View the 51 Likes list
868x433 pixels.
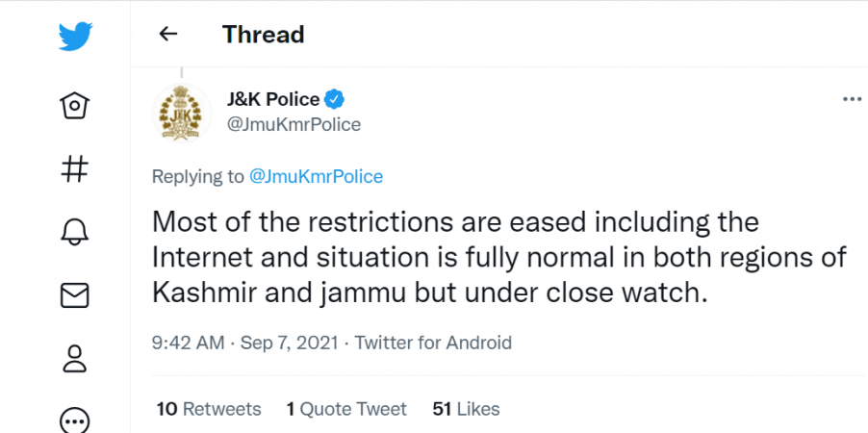click(x=466, y=409)
